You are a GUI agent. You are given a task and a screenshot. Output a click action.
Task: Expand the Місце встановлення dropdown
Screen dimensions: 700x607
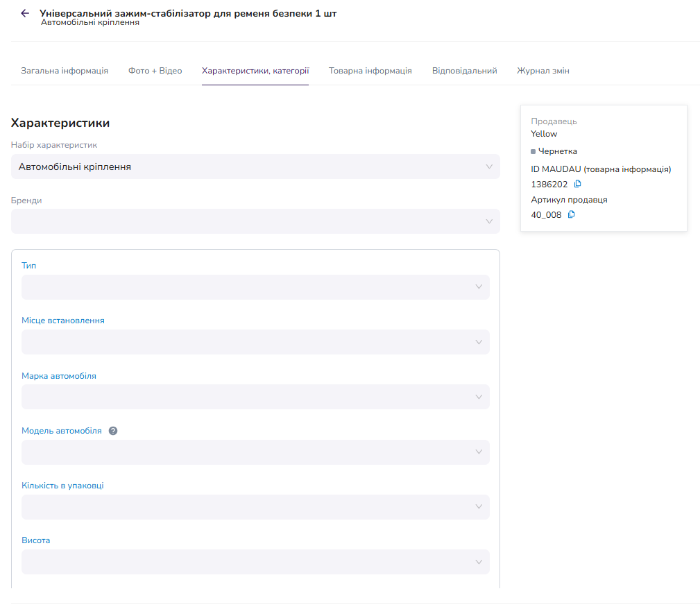click(x=255, y=342)
